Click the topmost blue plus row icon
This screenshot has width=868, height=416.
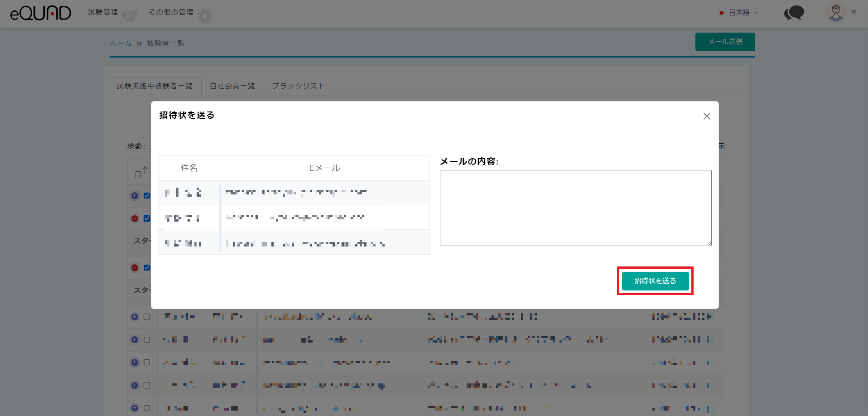(135, 196)
